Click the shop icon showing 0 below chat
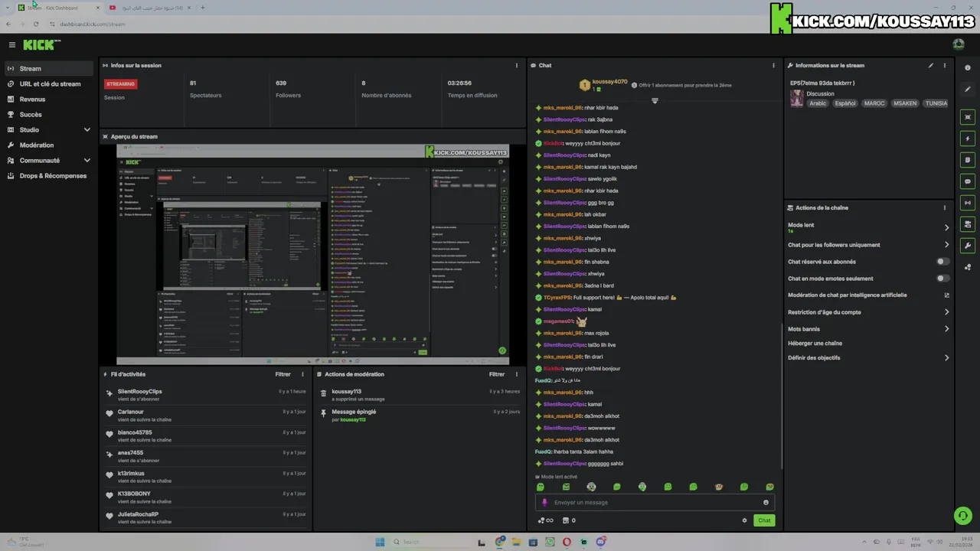 [569, 520]
